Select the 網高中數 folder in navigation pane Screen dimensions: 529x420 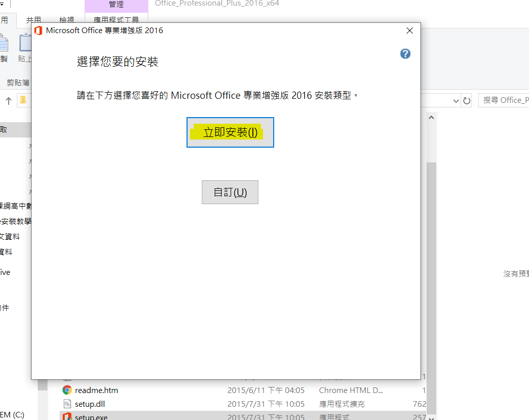click(15, 206)
